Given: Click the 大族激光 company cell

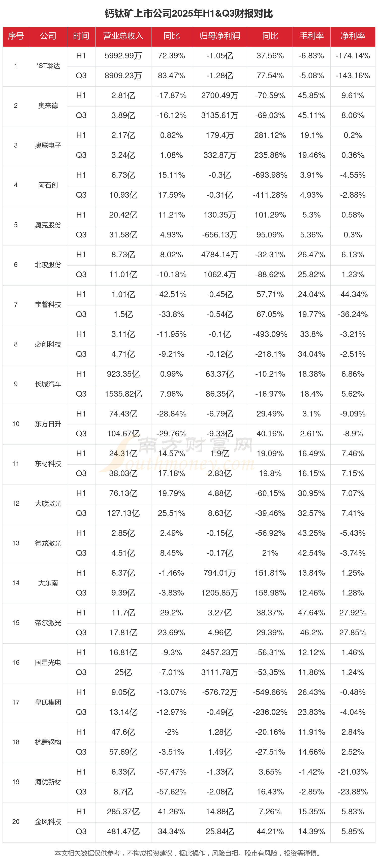Looking at the screenshot, I should pyautogui.click(x=48, y=503).
